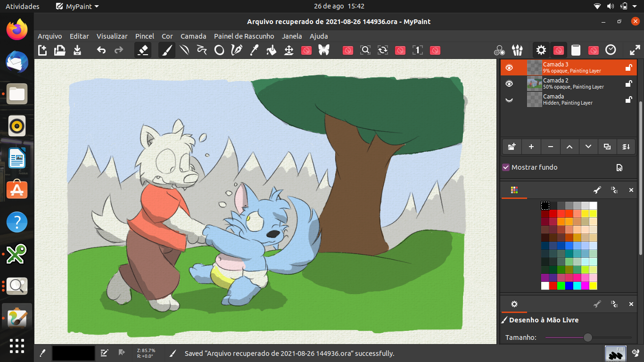644x362 pixels.
Task: Open the Camada menu
Action: [193, 36]
